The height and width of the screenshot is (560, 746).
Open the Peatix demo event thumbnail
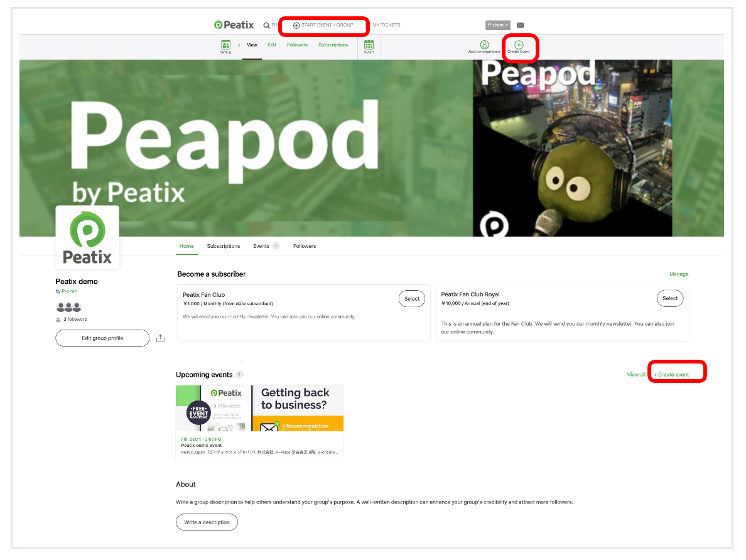[259, 408]
